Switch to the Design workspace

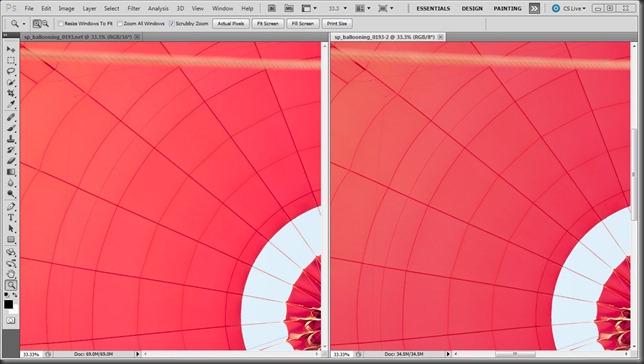click(472, 8)
